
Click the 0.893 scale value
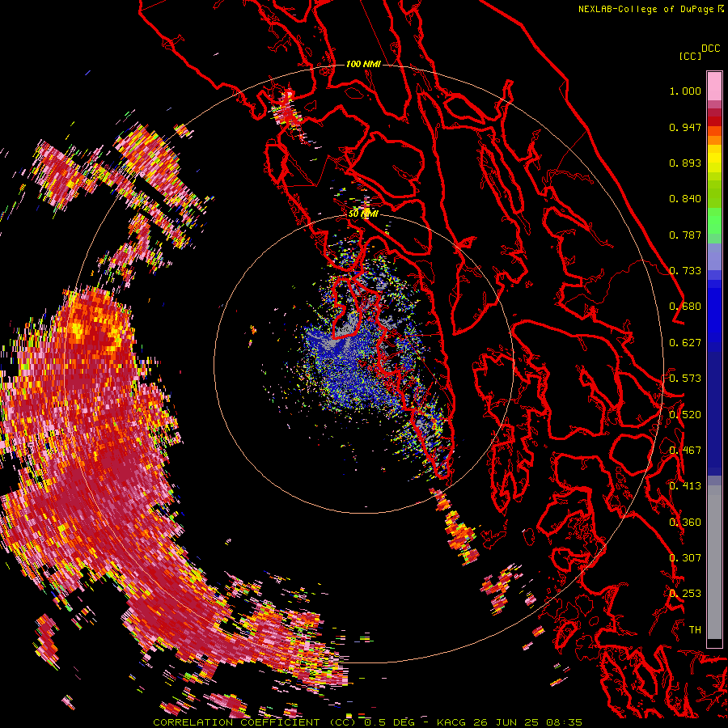pyautogui.click(x=685, y=163)
